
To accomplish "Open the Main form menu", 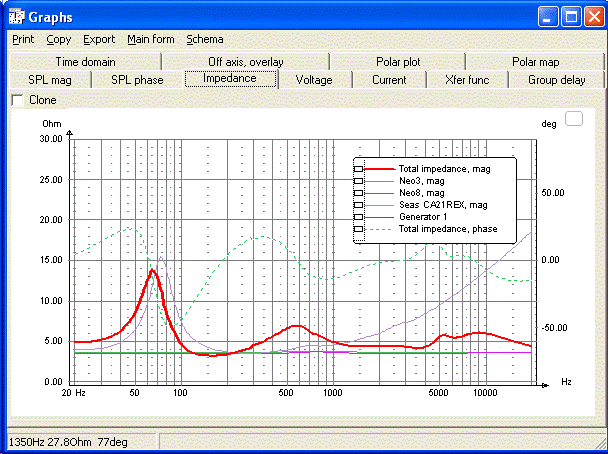I will [151, 40].
